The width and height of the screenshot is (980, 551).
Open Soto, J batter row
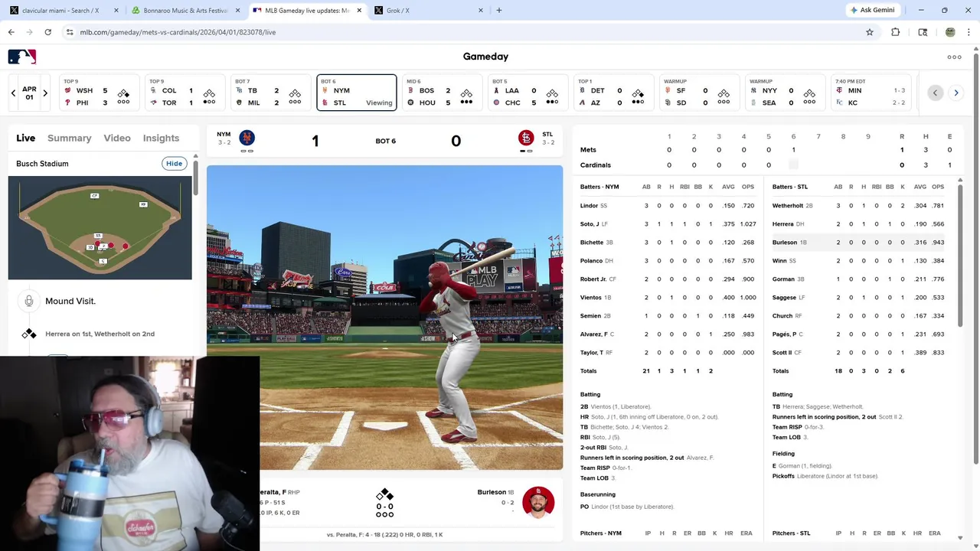click(x=668, y=224)
